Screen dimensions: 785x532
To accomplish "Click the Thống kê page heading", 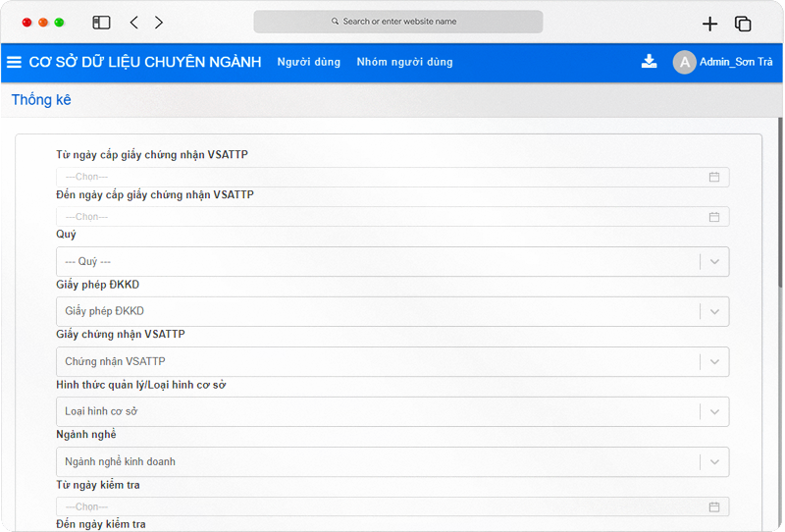I will [41, 100].
